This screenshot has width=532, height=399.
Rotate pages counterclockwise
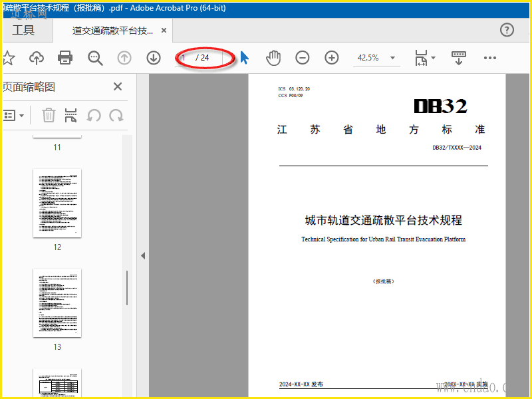pyautogui.click(x=94, y=115)
